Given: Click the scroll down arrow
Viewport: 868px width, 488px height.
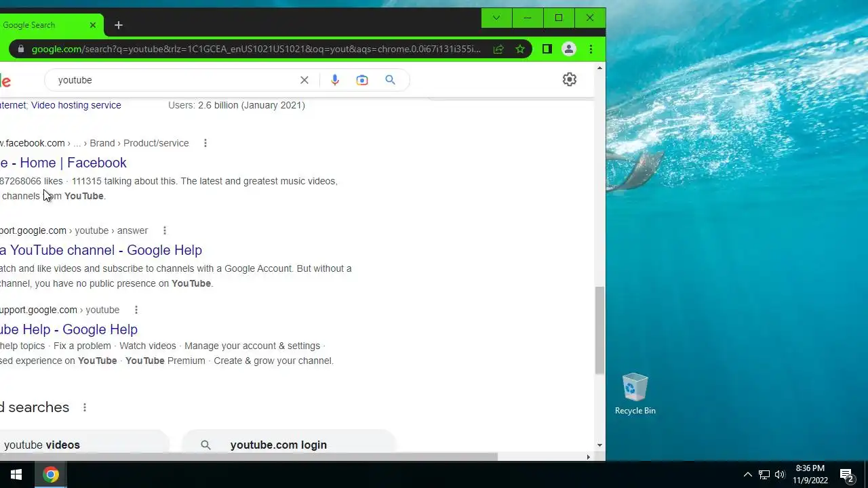Looking at the screenshot, I should coord(599,445).
